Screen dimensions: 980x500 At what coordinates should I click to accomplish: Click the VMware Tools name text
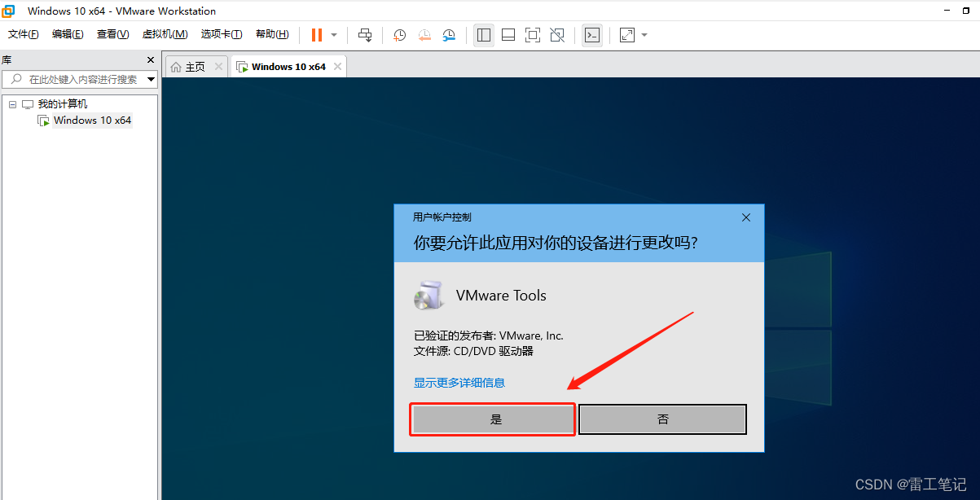coord(501,296)
